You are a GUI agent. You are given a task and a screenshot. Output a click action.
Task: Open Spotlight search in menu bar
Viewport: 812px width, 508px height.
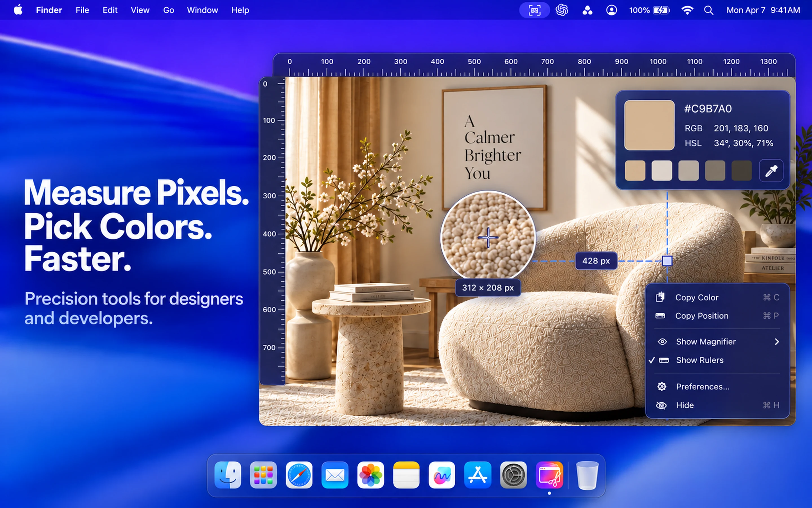click(x=708, y=10)
